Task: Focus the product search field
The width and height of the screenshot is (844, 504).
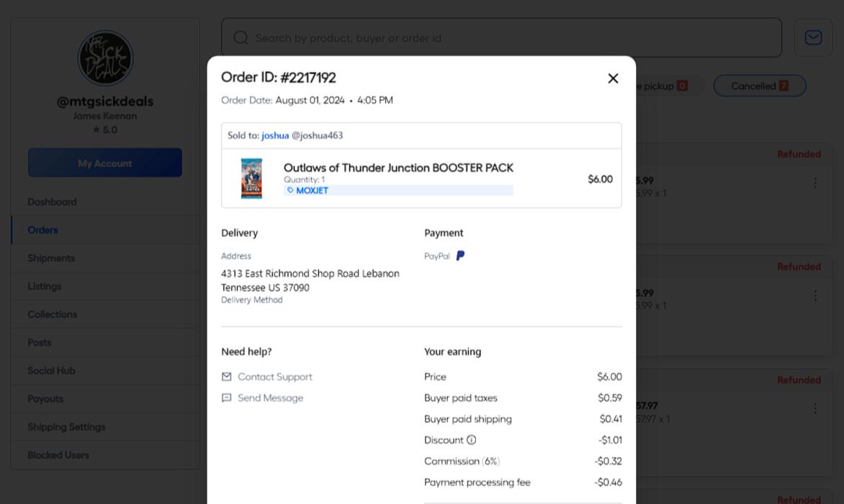Action: pyautogui.click(x=501, y=37)
